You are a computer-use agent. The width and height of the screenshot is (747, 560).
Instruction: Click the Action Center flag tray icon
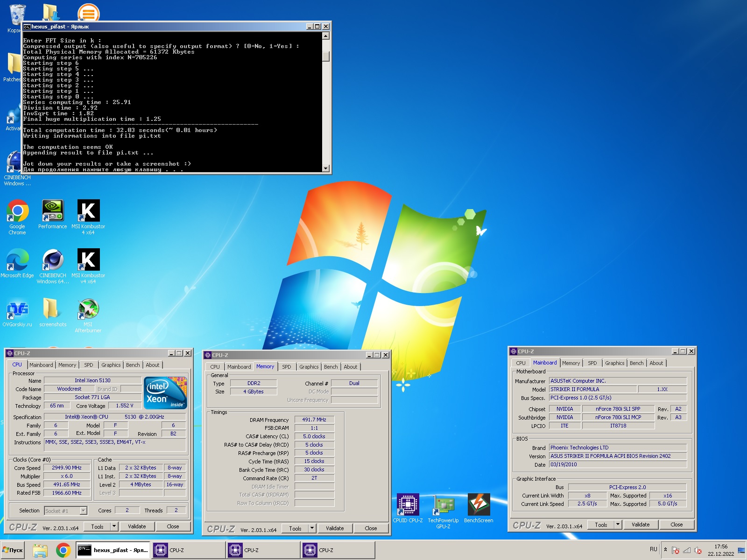point(675,550)
